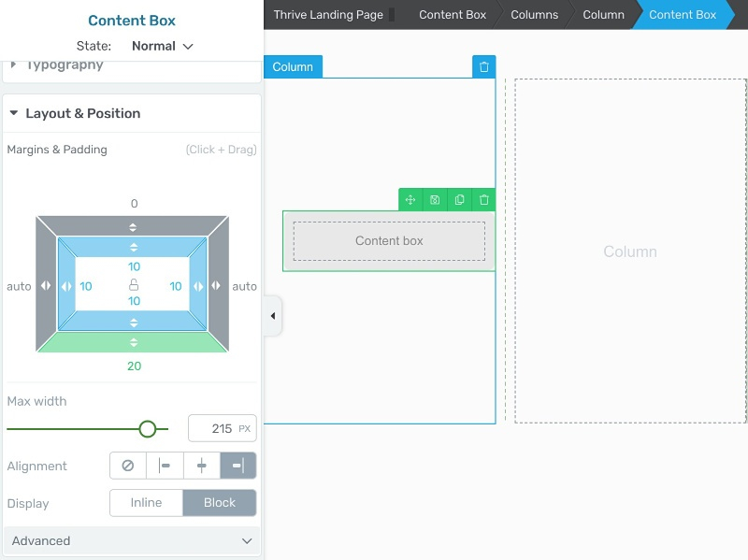Image resolution: width=748 pixels, height=560 pixels.
Task: Delete the column with blue trash icon
Action: pyautogui.click(x=483, y=66)
